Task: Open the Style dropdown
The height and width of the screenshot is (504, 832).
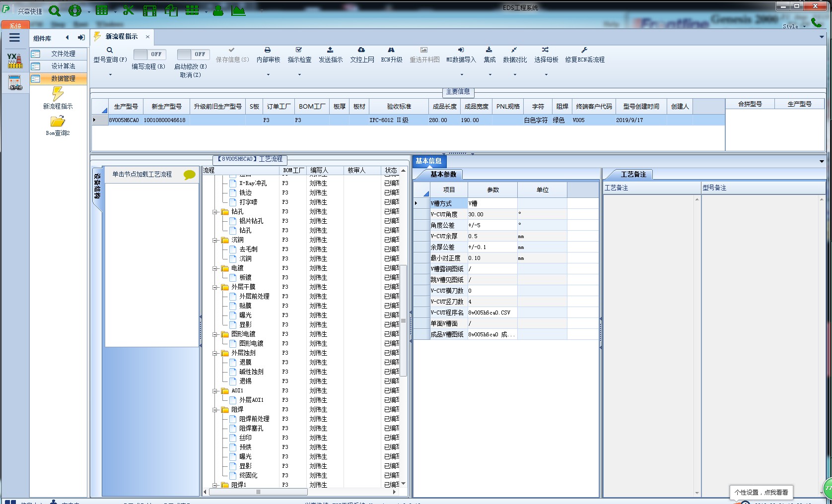Action: 794,26
